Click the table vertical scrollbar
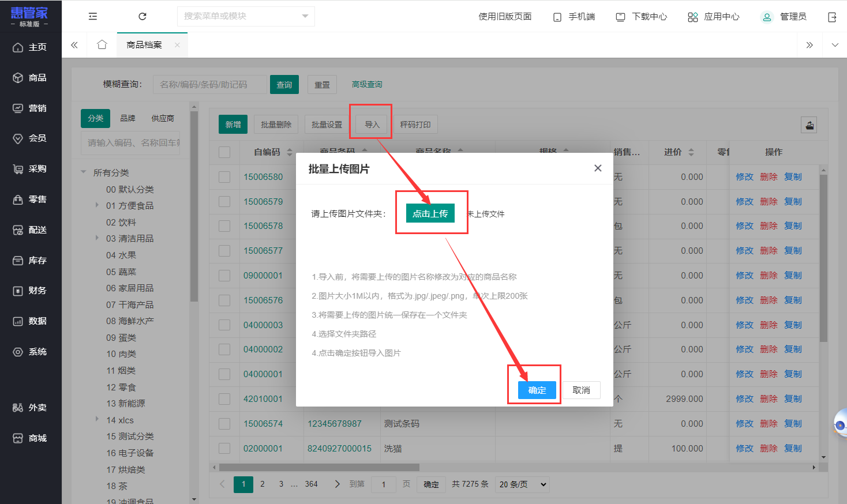The height and width of the screenshot is (504, 847). tap(823, 258)
